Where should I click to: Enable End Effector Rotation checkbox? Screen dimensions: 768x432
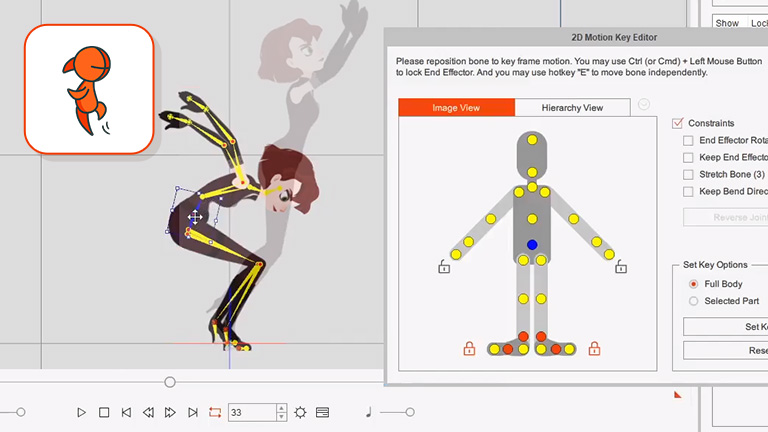coord(688,141)
